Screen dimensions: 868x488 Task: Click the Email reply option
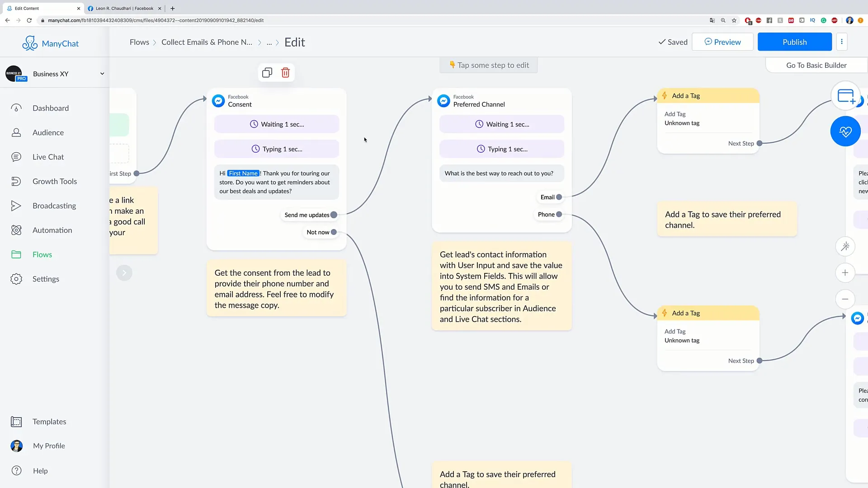(x=548, y=197)
